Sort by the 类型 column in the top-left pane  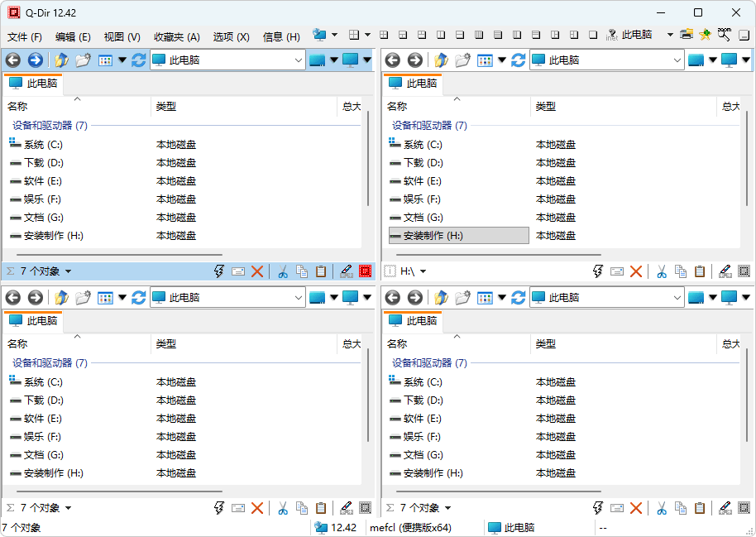point(166,107)
